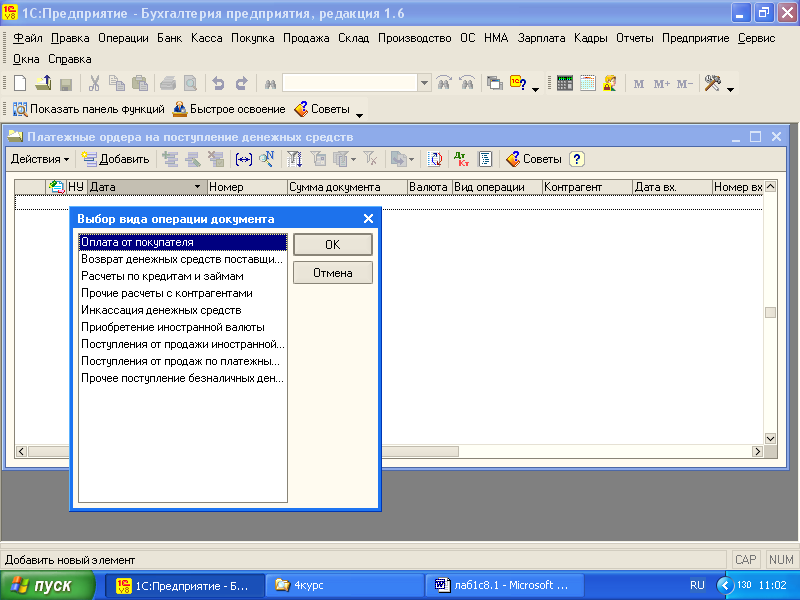Click the find by number icon
The height and width of the screenshot is (600, 800).
[266, 159]
